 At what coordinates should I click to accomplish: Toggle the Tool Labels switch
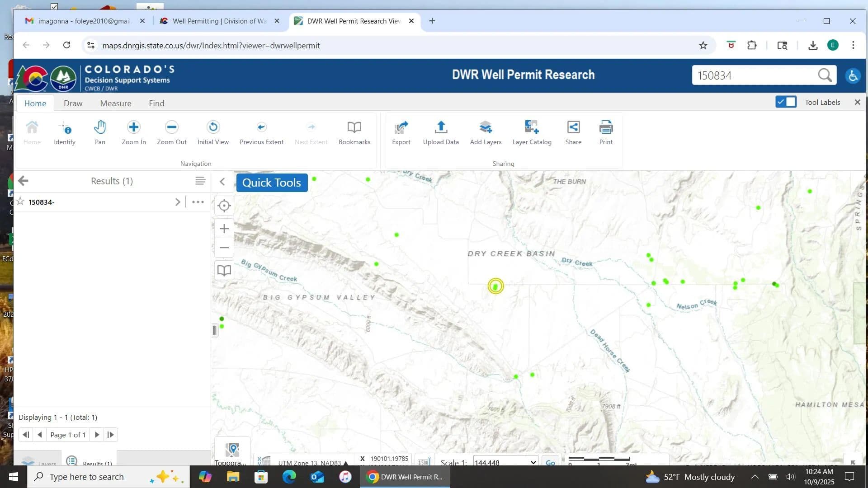pos(786,102)
